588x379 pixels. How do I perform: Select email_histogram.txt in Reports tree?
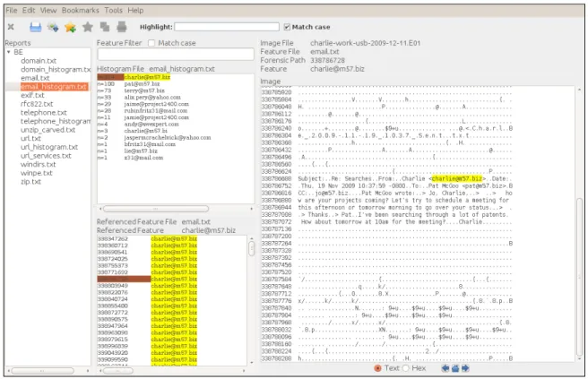click(54, 87)
